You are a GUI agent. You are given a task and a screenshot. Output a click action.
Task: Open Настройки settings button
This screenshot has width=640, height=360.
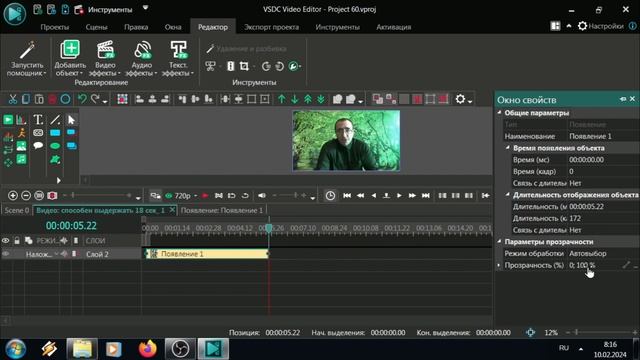(601, 26)
